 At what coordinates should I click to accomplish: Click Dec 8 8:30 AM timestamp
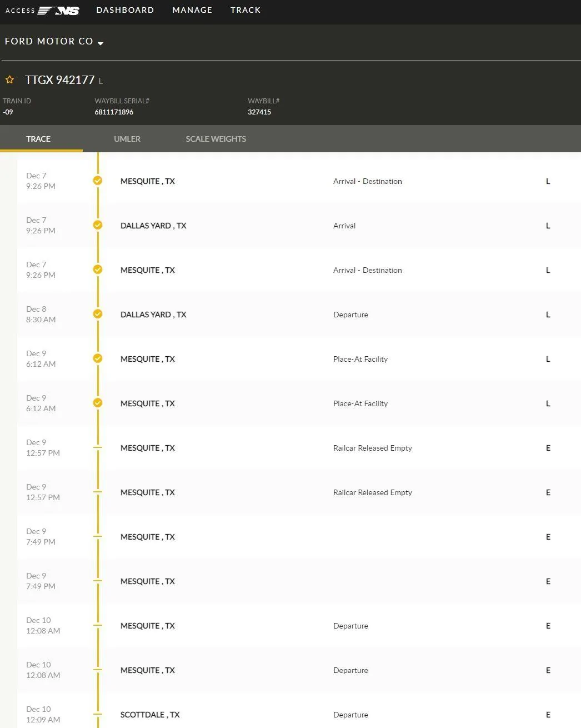[41, 314]
